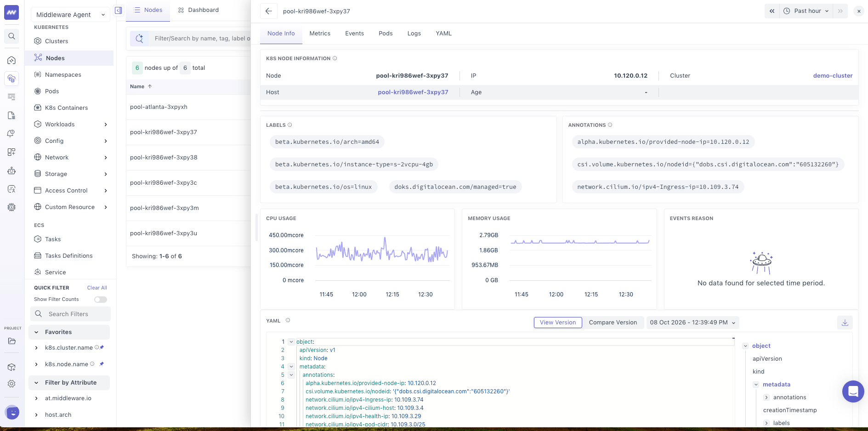Select the View Version option
Viewport: 868px width, 431px height.
558,323
